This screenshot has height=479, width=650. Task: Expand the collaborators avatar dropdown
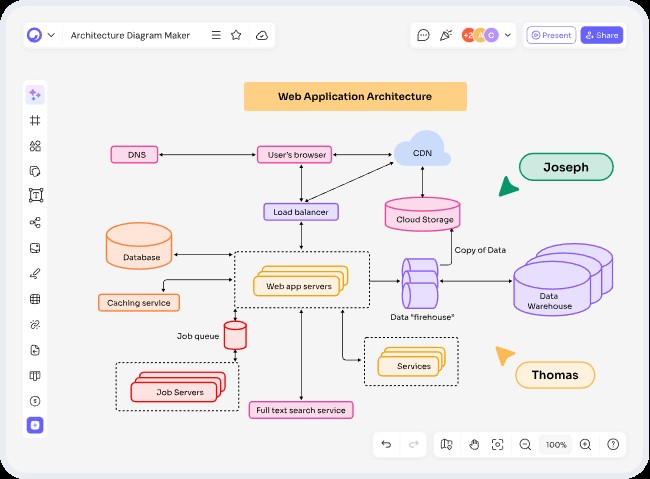point(508,35)
